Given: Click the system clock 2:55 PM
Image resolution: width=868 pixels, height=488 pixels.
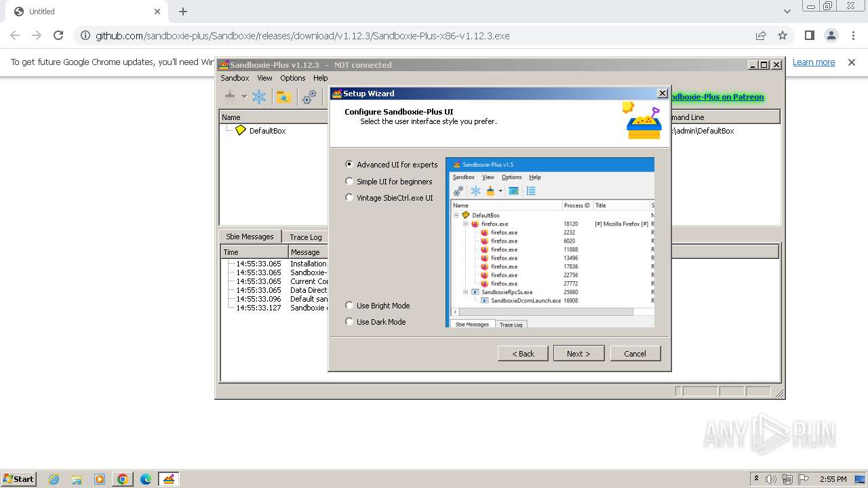Looking at the screenshot, I should click(833, 479).
